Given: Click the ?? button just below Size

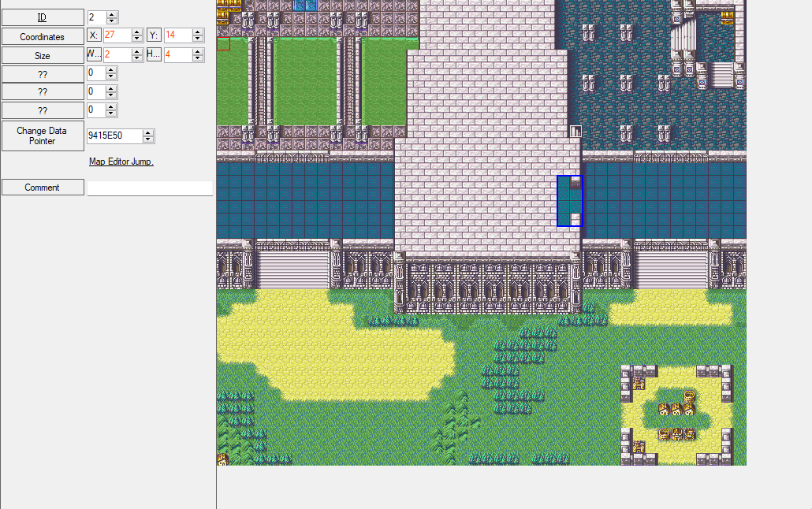Looking at the screenshot, I should pos(43,74).
